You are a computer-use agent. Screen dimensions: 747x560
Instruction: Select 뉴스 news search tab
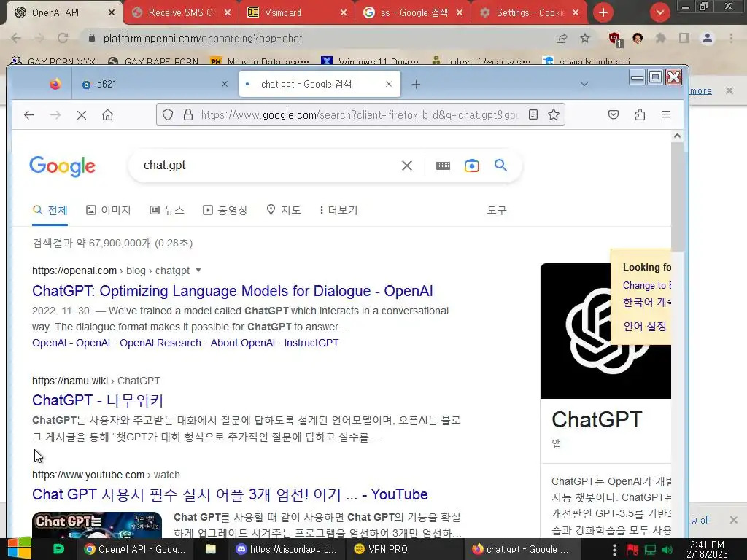167,210
